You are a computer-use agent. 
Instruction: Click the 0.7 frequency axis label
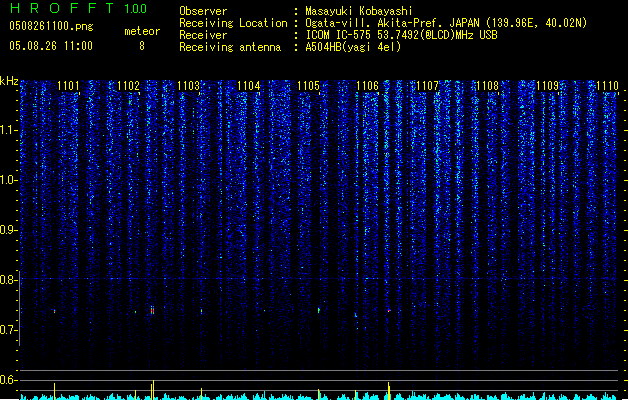click(x=8, y=330)
